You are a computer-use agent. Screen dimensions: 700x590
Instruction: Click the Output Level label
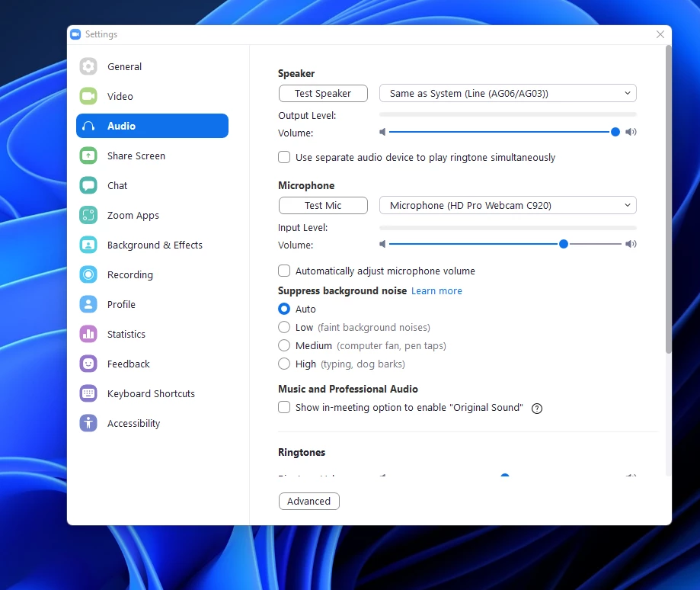click(307, 116)
